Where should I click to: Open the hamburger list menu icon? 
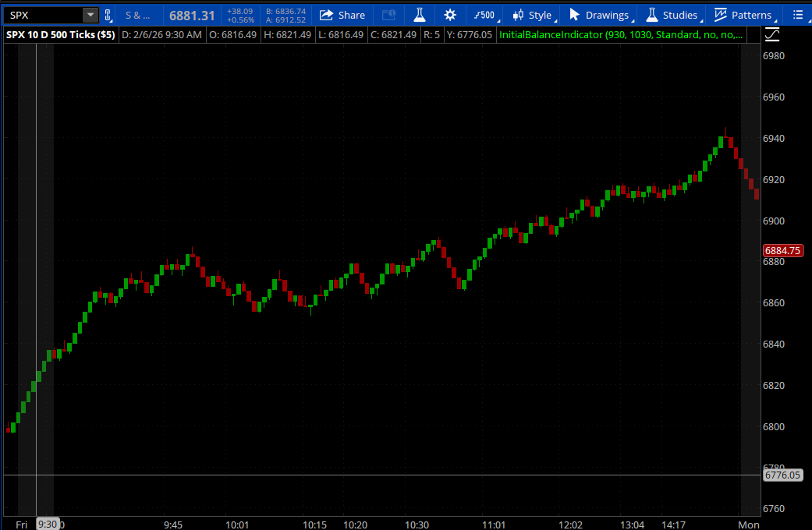pyautogui.click(x=797, y=15)
